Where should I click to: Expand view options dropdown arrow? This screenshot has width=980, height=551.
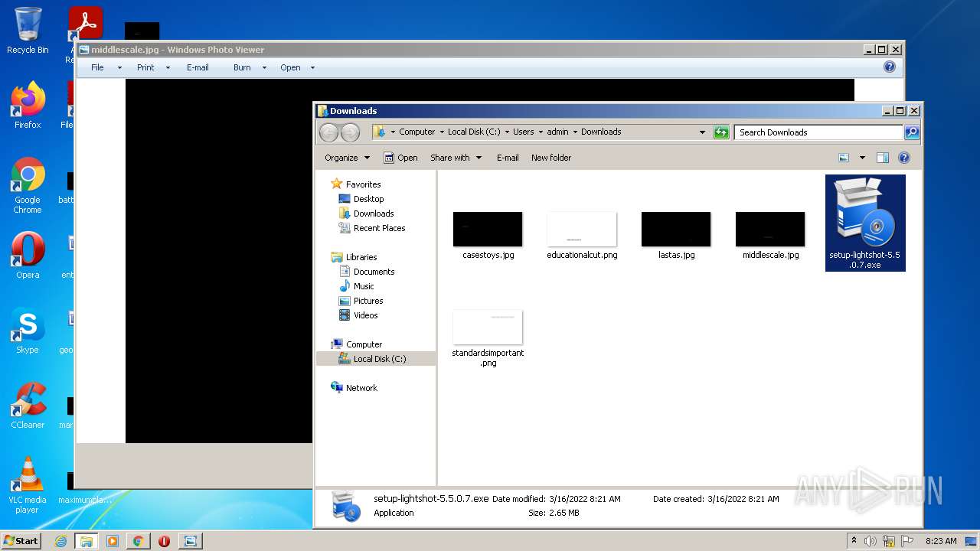[862, 158]
